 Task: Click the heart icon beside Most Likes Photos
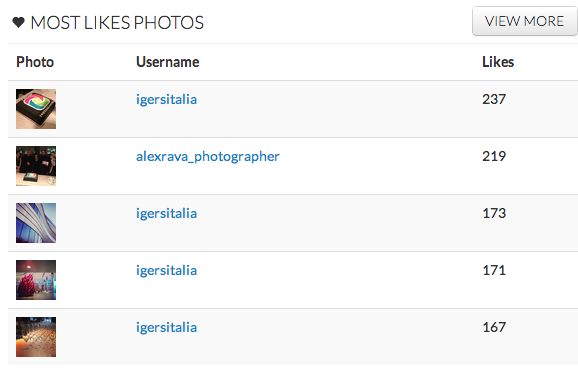point(18,22)
